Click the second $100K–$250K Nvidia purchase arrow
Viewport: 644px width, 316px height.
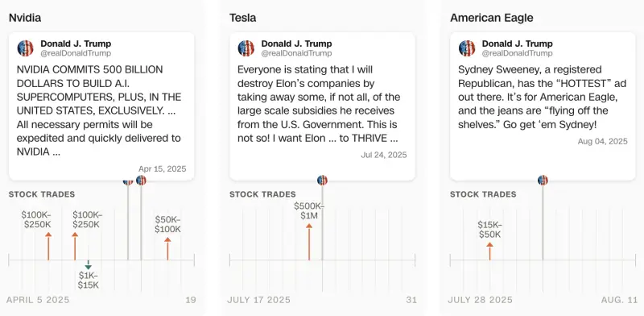[x=75, y=246]
